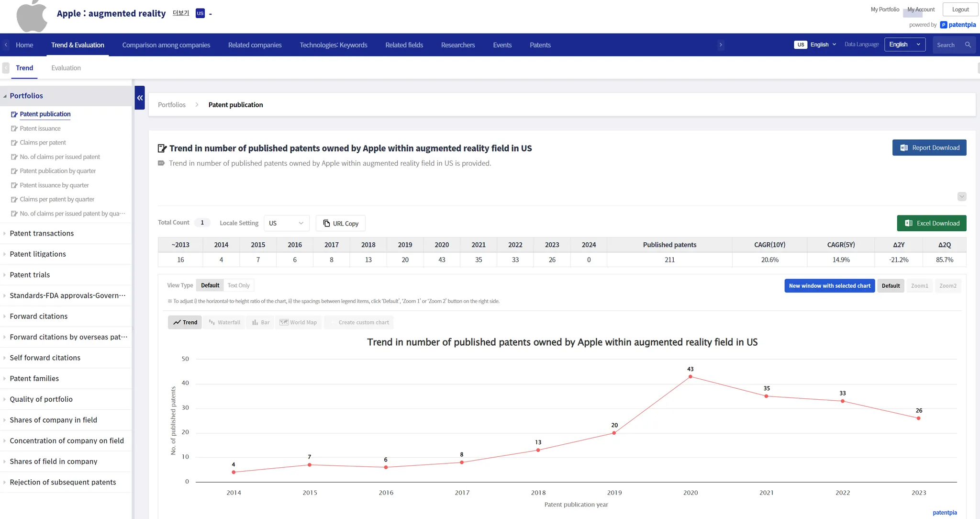Open Patent issuance in the Portfolios list
The image size is (980, 519).
[40, 128]
